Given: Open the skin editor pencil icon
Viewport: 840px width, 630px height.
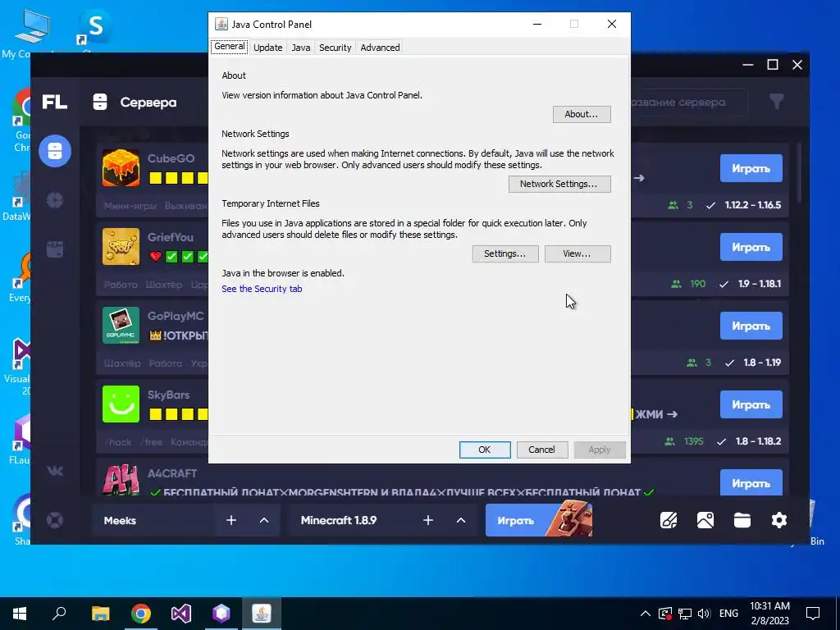Looking at the screenshot, I should point(669,520).
